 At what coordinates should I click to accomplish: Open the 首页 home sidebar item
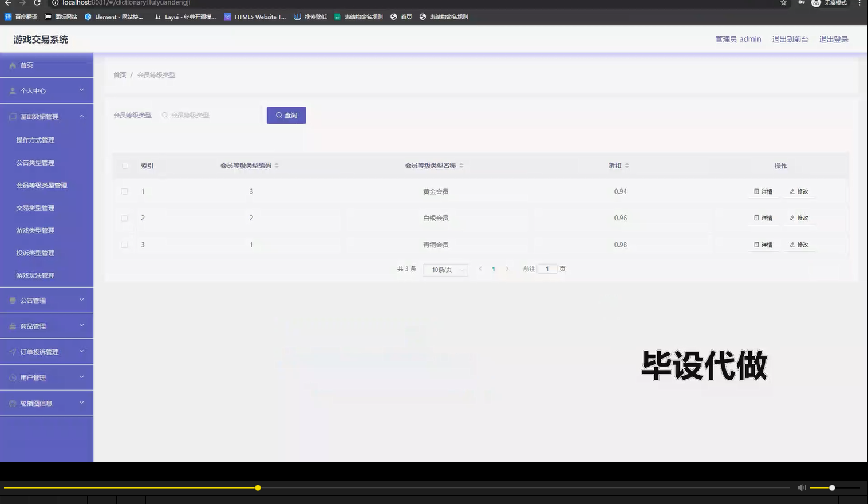tap(46, 65)
